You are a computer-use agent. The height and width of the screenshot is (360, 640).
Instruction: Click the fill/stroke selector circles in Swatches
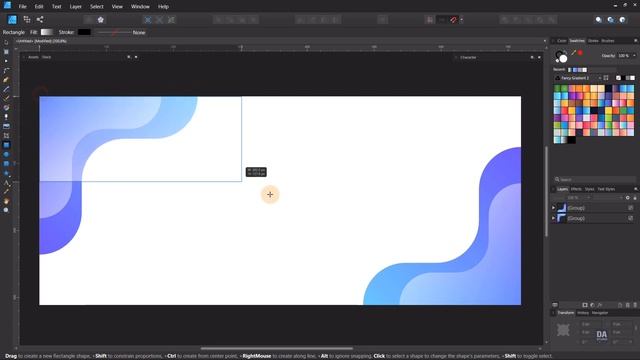561,56
